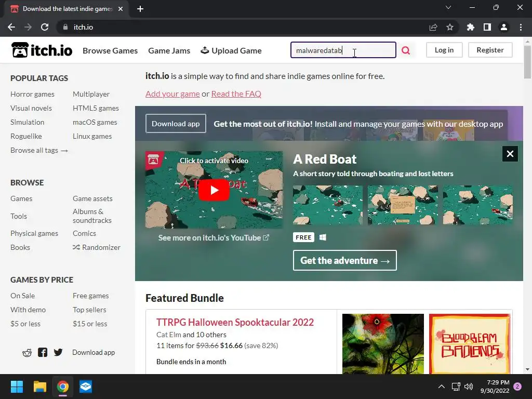Click Browse all tags link
532x399 pixels.
(x=39, y=150)
